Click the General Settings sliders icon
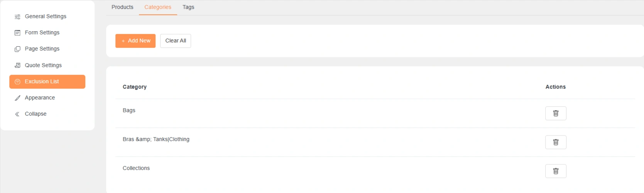This screenshot has width=644, height=193. coord(17,17)
